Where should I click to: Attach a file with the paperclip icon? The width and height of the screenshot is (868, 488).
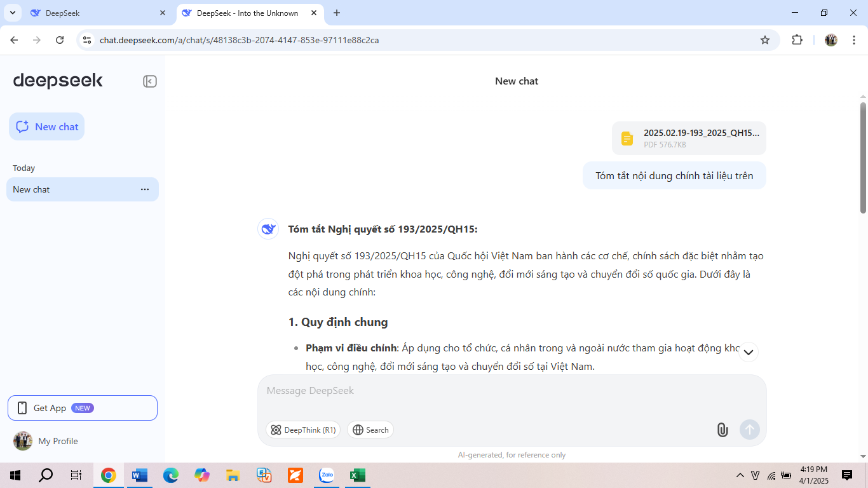pos(722,430)
